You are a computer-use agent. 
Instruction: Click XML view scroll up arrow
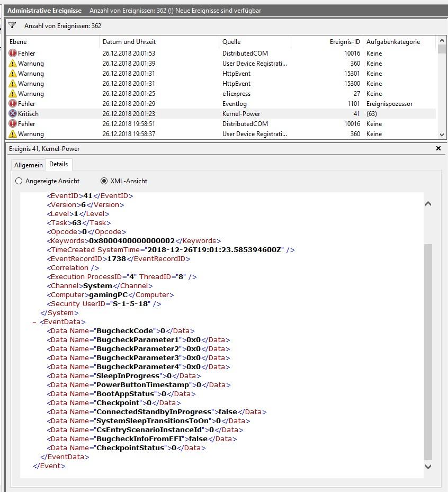coord(428,204)
